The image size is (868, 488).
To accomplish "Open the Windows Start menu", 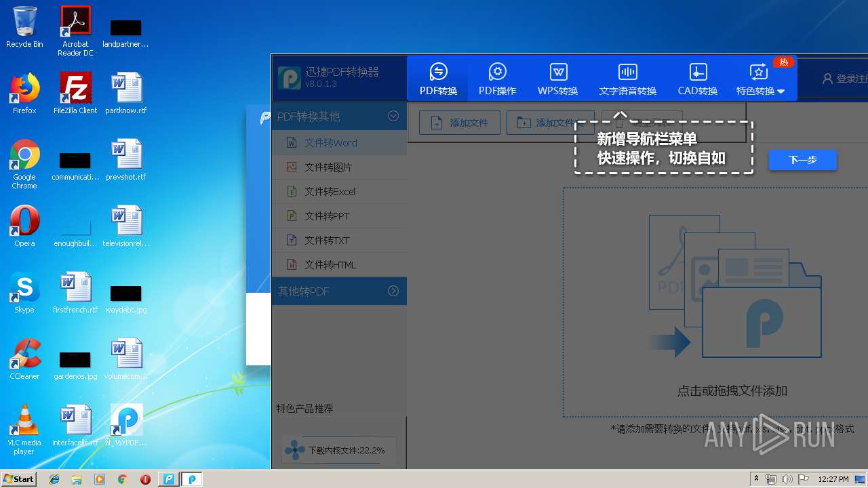I will [19, 479].
